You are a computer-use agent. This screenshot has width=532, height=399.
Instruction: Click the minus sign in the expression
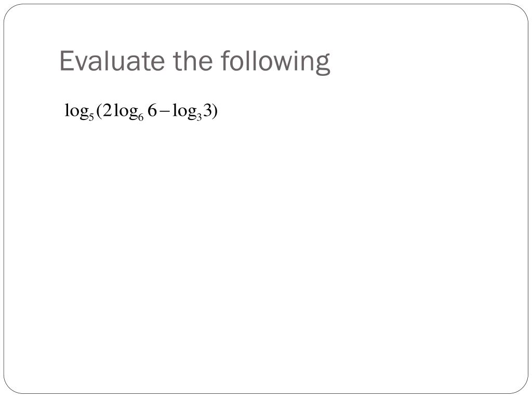pyautogui.click(x=164, y=111)
